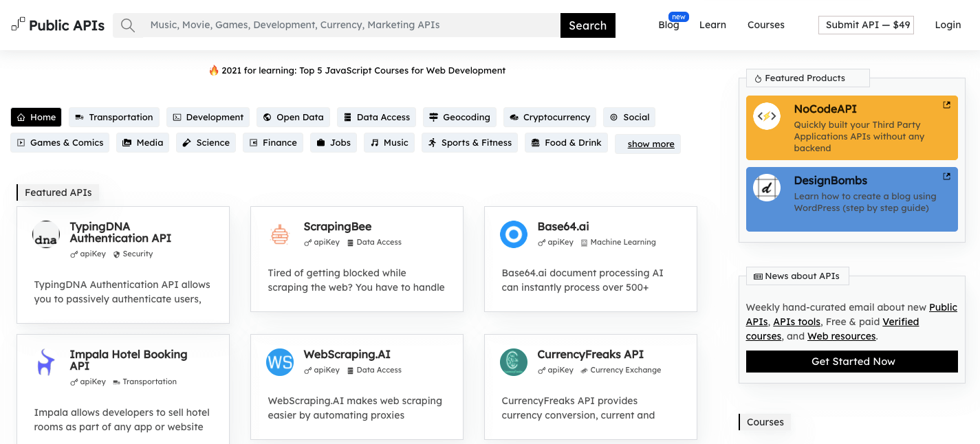Open DesignBombs external link icon
980x444 pixels.
click(946, 177)
